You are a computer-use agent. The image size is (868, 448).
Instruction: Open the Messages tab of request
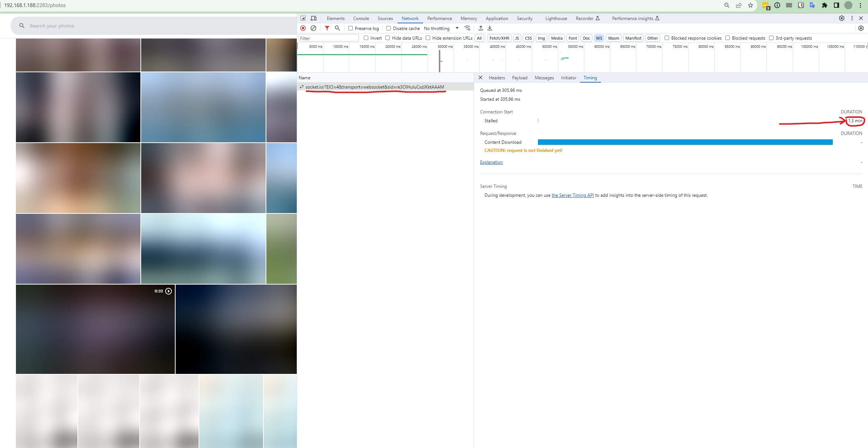point(544,78)
